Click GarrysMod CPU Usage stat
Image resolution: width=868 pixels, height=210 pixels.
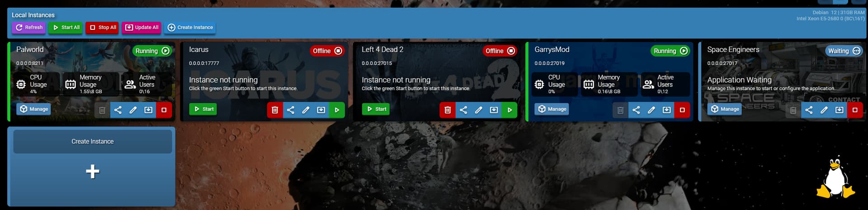tap(555, 84)
